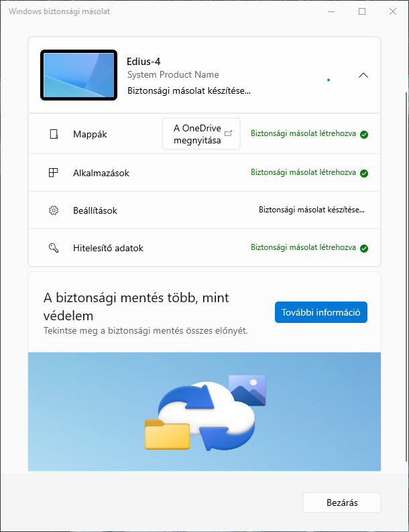Maximize the Windows biztonsági másolat window

[x=362, y=11]
